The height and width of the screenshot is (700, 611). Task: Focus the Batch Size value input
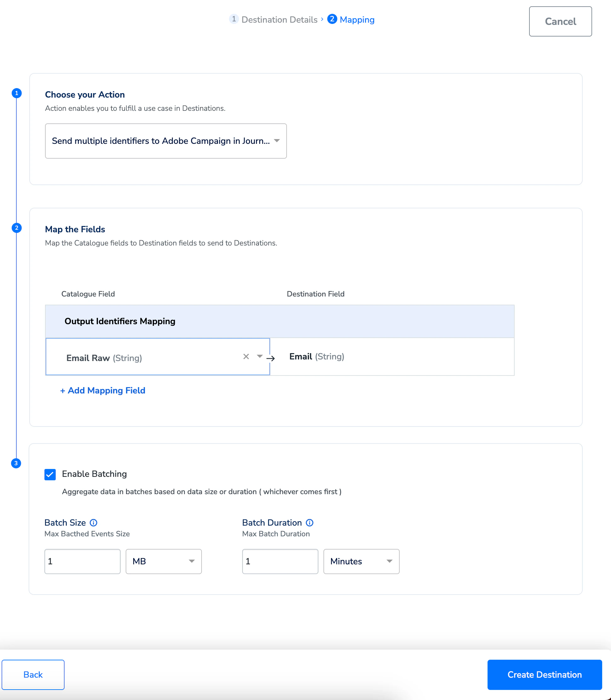[83, 561]
